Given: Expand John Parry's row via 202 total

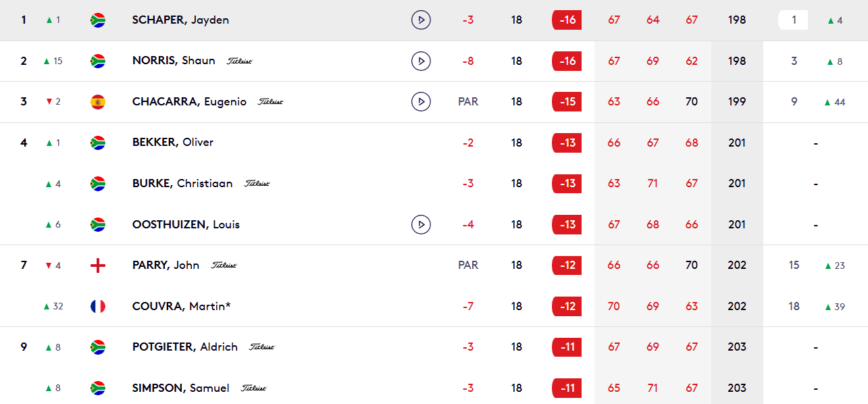Looking at the screenshot, I should (737, 266).
